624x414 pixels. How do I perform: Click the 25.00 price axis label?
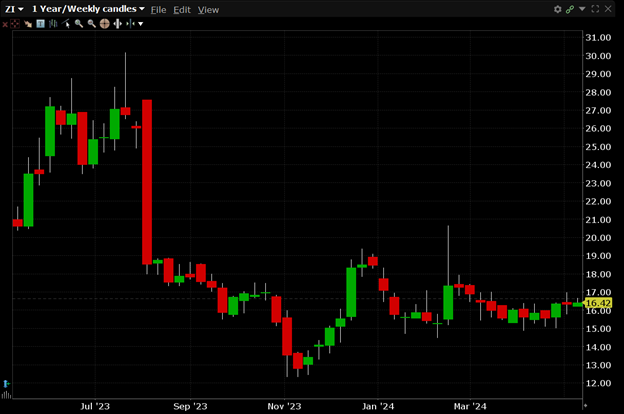(x=598, y=147)
